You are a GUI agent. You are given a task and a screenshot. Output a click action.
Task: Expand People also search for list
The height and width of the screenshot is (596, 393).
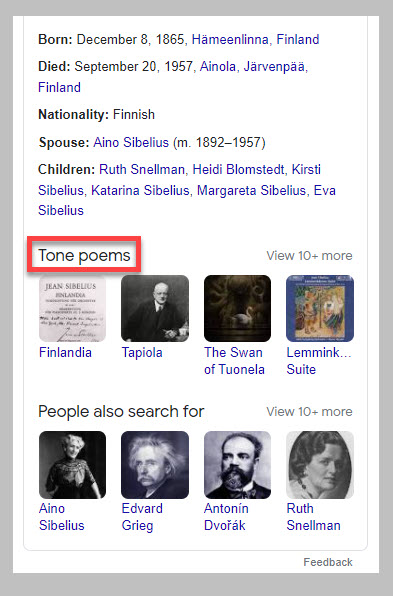click(x=309, y=412)
